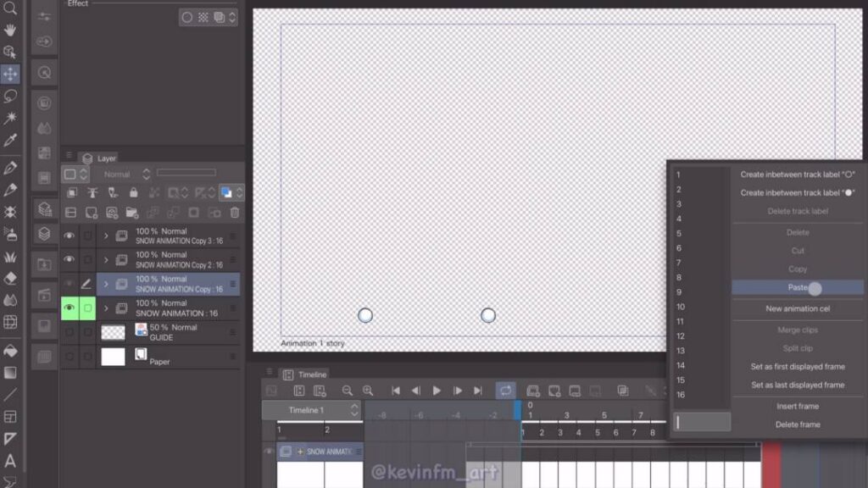Switch to the Timeline tab

306,374
